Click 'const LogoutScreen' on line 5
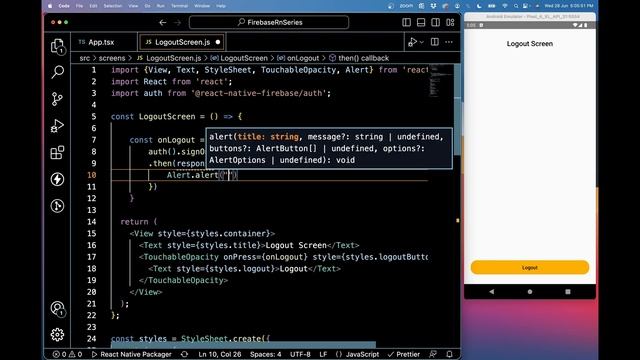 point(153,117)
